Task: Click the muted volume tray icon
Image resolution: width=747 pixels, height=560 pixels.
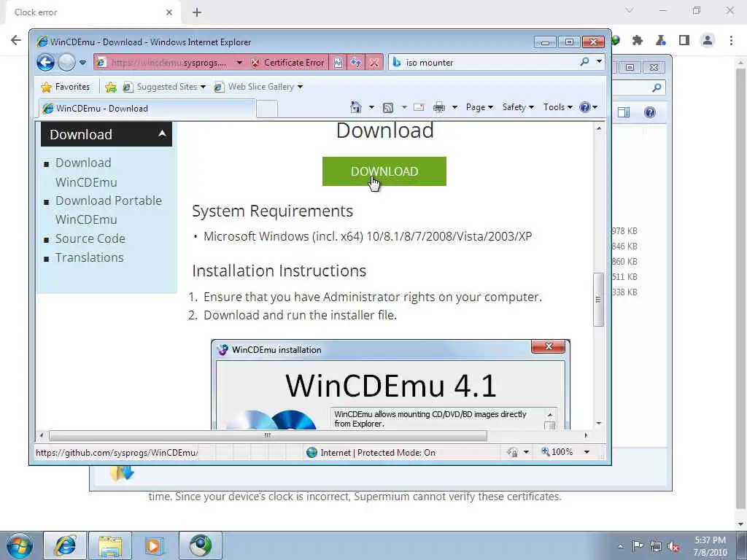Action: point(673,546)
